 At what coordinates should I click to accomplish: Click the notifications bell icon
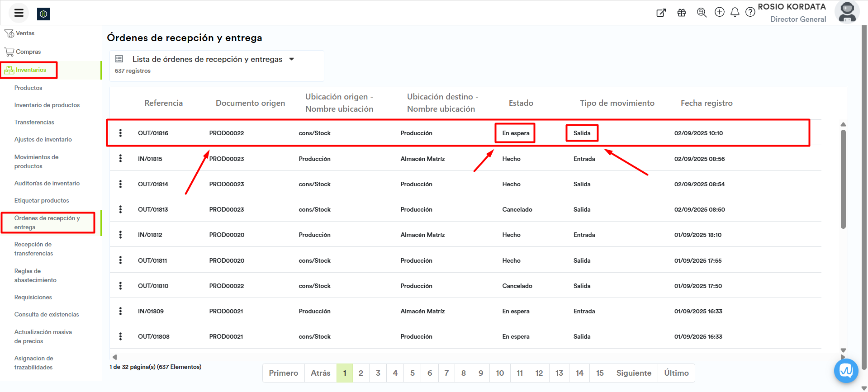point(735,12)
